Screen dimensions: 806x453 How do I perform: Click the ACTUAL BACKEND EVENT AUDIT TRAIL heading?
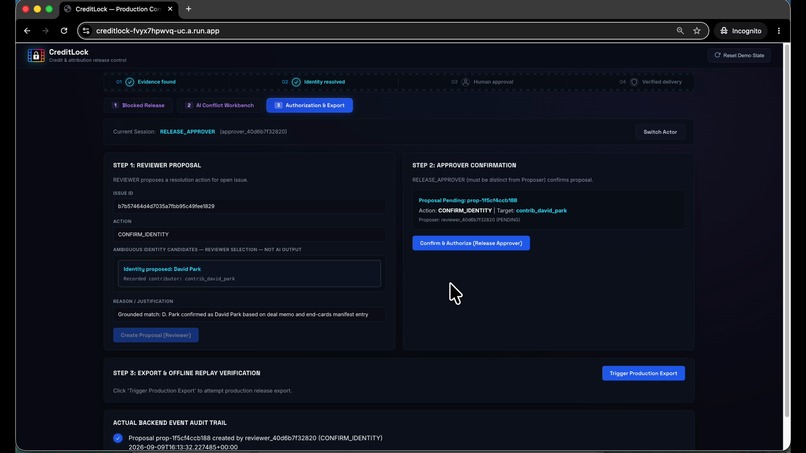[x=170, y=423]
